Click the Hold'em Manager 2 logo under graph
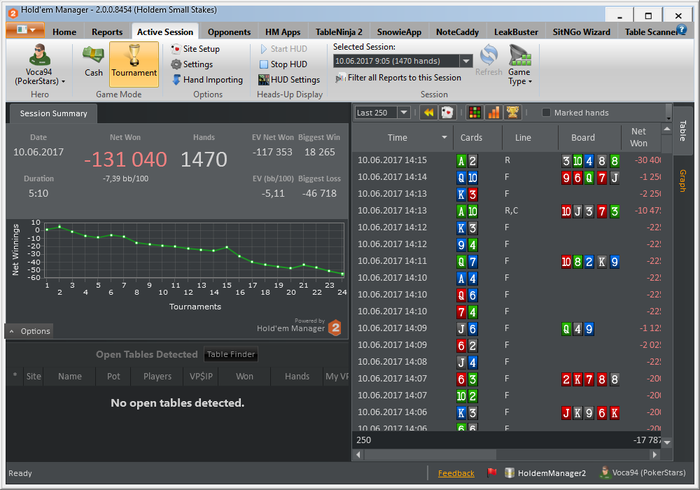Image resolution: width=700 pixels, height=490 pixels. click(x=335, y=328)
